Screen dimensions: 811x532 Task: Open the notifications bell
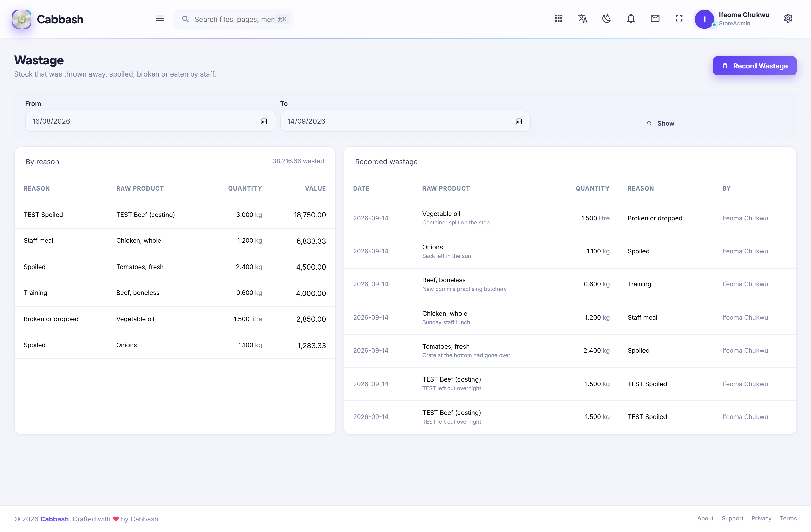(631, 19)
